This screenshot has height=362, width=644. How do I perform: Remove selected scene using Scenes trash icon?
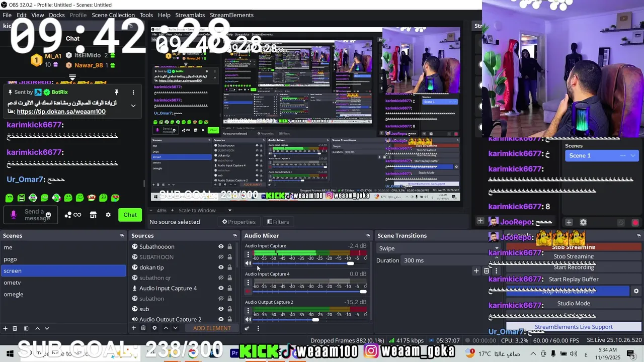tap(15, 328)
